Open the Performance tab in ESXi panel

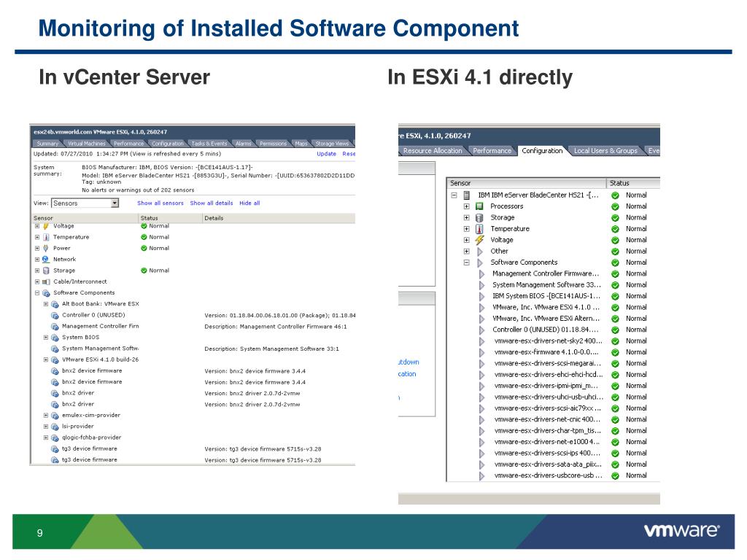(x=492, y=150)
